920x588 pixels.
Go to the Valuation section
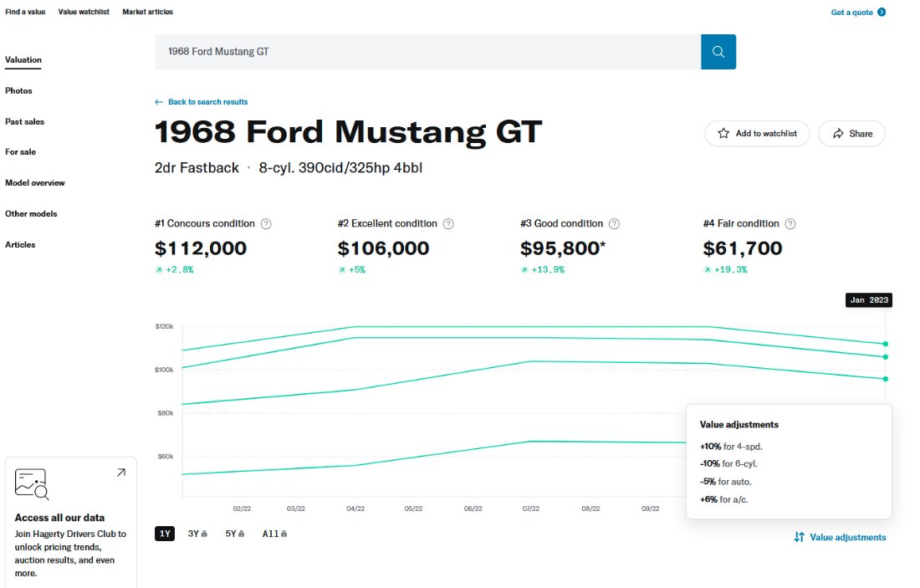(23, 60)
